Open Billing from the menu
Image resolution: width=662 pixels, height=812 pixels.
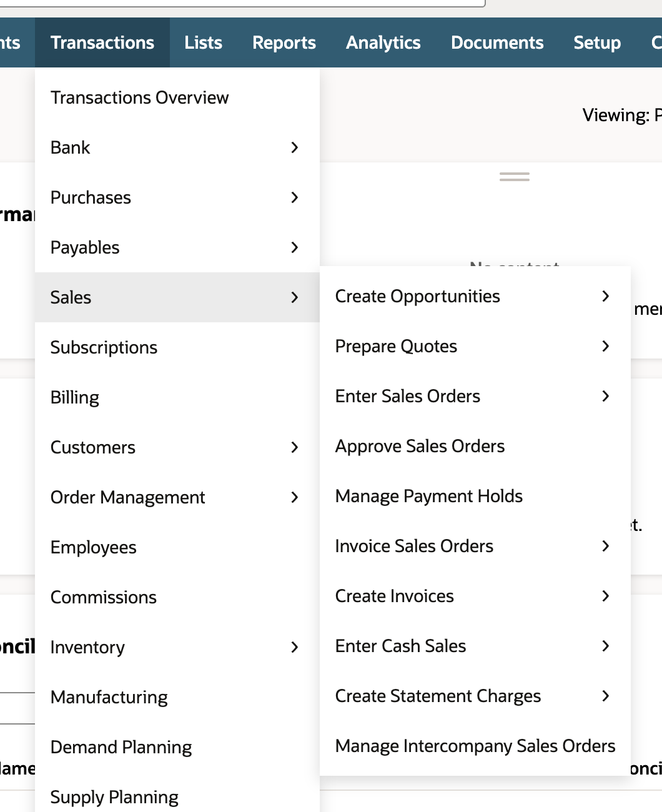tap(177, 397)
